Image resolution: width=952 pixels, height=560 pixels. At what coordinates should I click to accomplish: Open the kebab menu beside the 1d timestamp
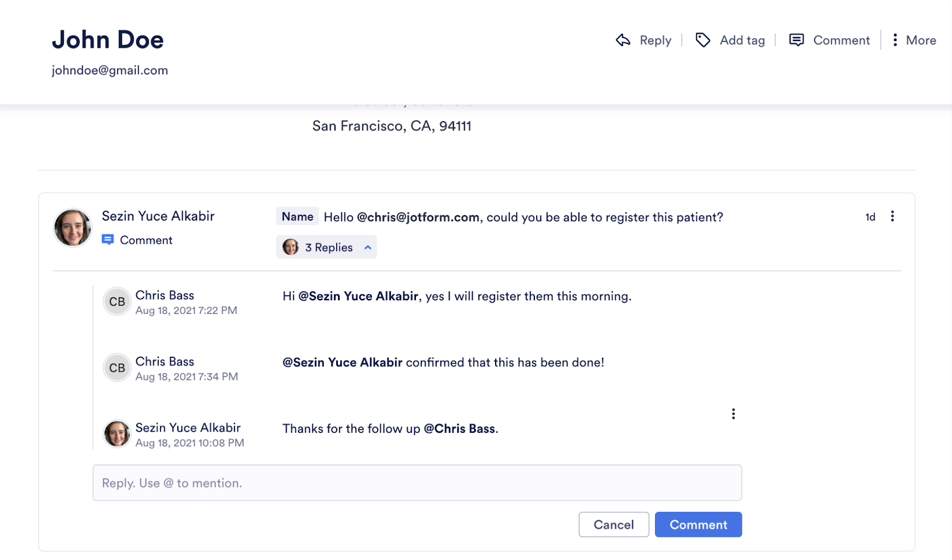892,216
